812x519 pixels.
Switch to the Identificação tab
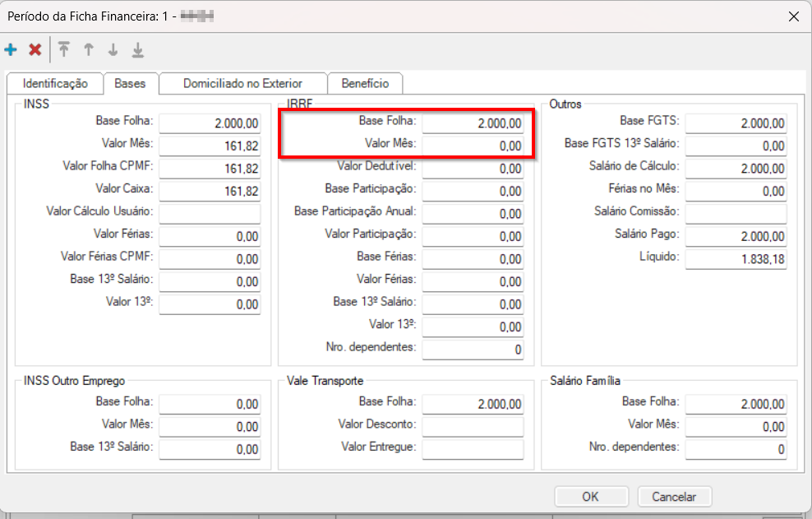(55, 83)
